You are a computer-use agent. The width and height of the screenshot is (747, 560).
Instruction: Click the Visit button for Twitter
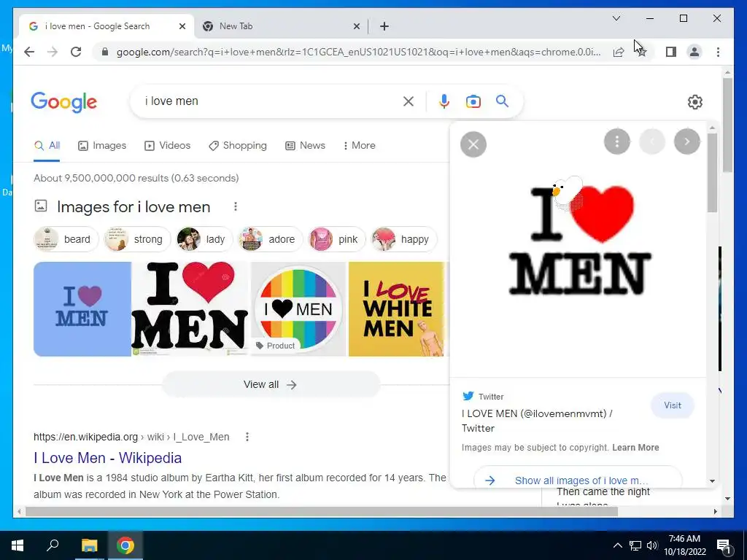tap(672, 405)
